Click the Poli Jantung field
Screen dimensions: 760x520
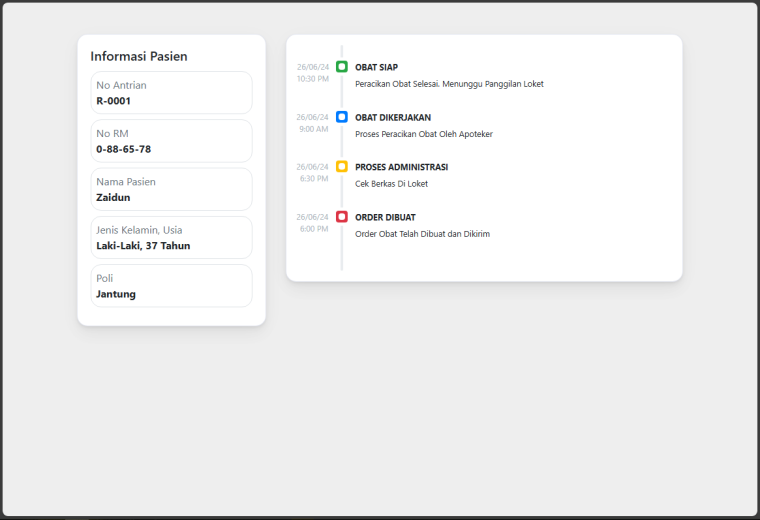[172, 286]
